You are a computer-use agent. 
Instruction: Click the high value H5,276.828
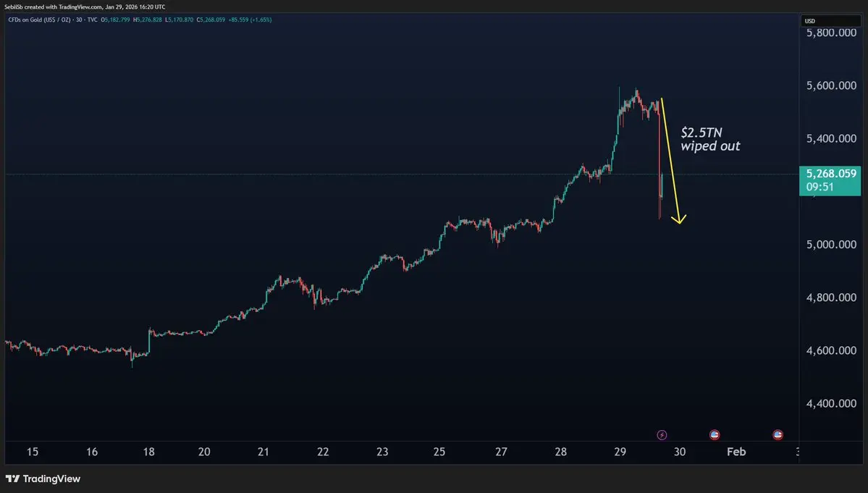click(x=148, y=20)
